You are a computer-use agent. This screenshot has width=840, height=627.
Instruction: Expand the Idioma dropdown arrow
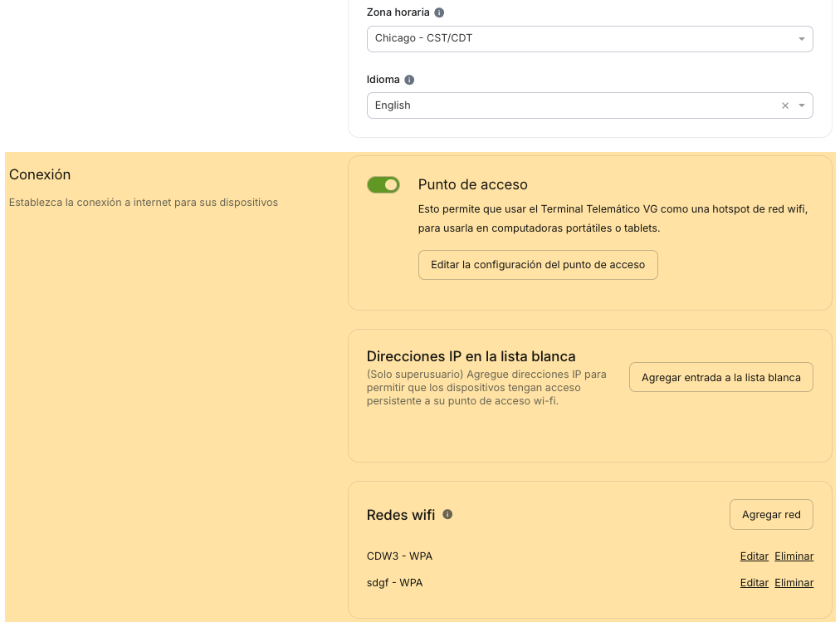click(x=802, y=105)
